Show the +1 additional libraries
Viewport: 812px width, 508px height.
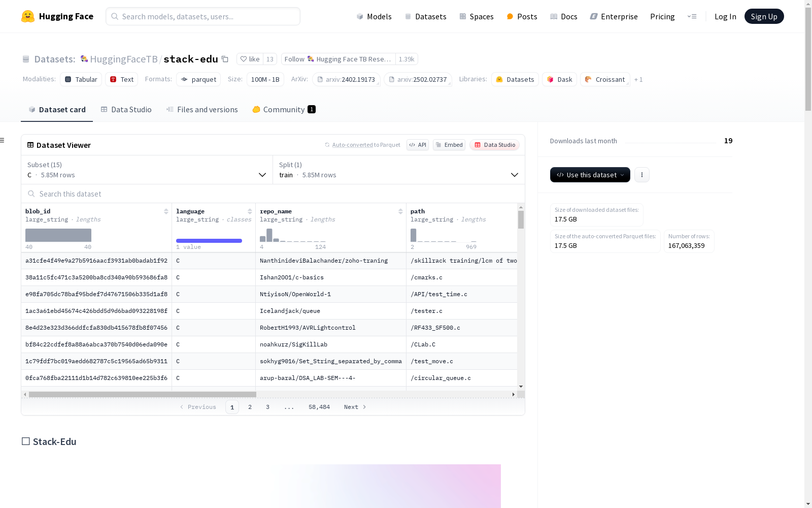[638, 80]
